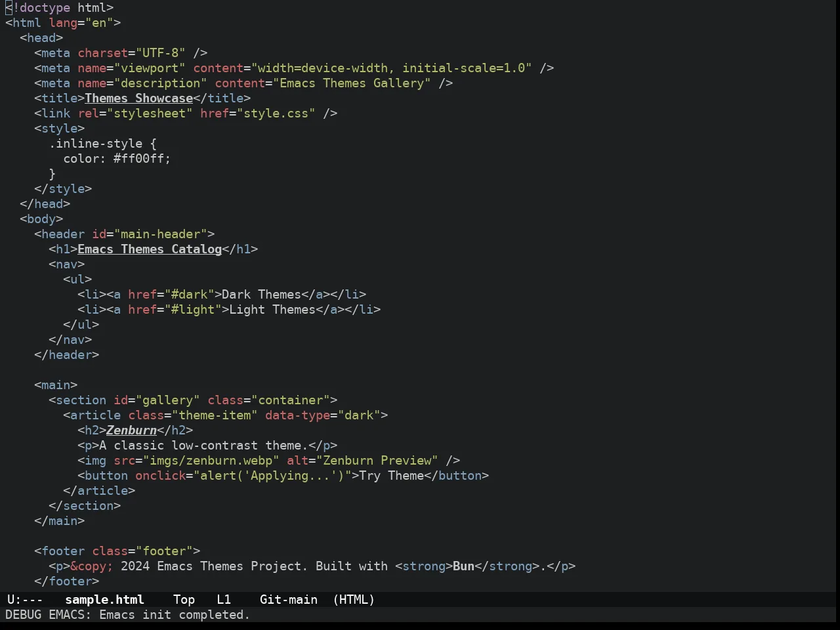Click the 'Dark Themes' link text
The width and height of the screenshot is (840, 630).
262,294
